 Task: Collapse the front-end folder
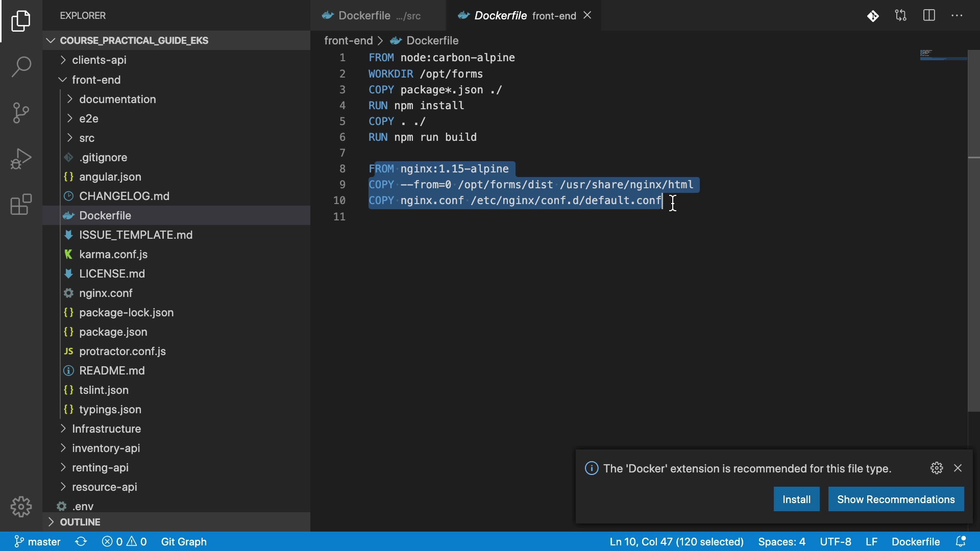[96, 80]
